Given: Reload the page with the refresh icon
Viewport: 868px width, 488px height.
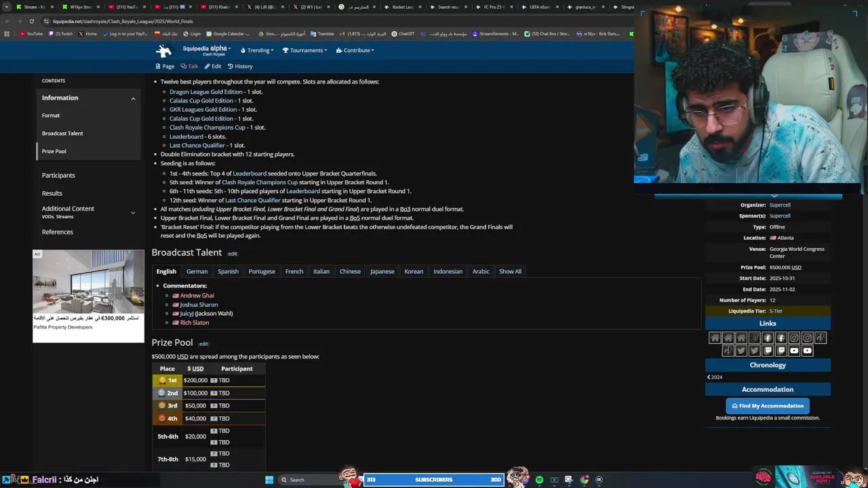Looking at the screenshot, I should click(x=31, y=21).
